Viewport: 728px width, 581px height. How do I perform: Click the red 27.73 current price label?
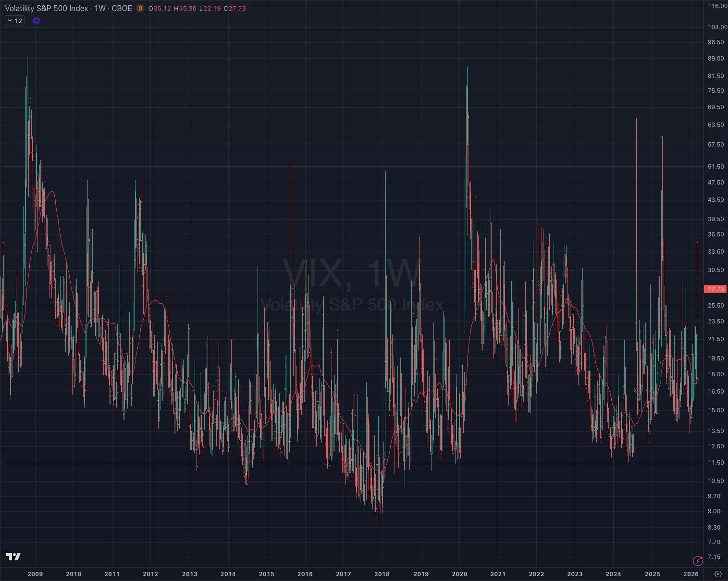716,289
